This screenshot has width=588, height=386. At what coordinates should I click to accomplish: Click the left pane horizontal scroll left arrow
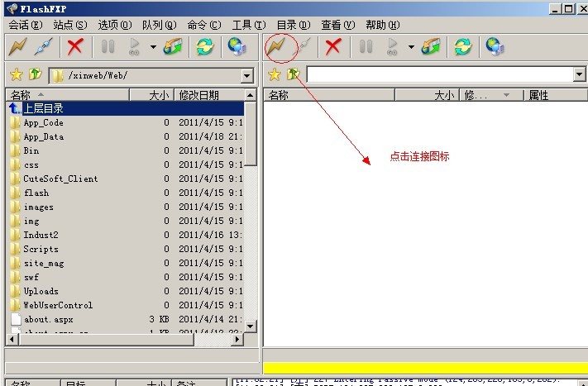12,339
